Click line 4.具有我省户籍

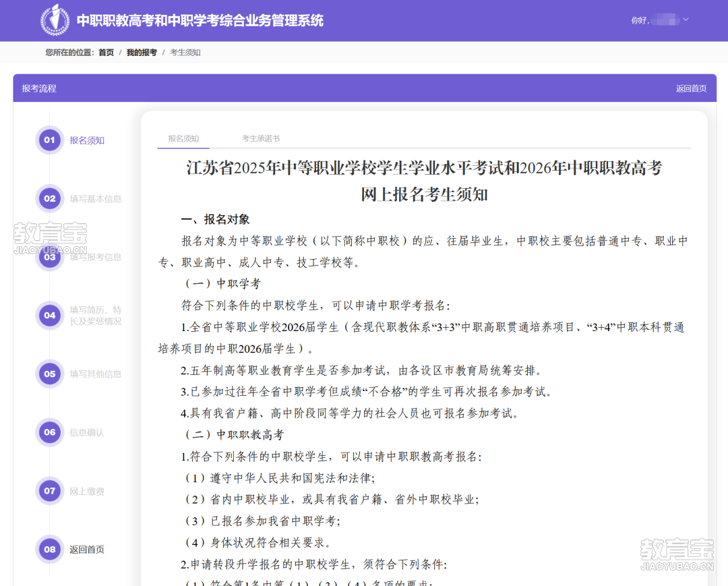(350, 413)
